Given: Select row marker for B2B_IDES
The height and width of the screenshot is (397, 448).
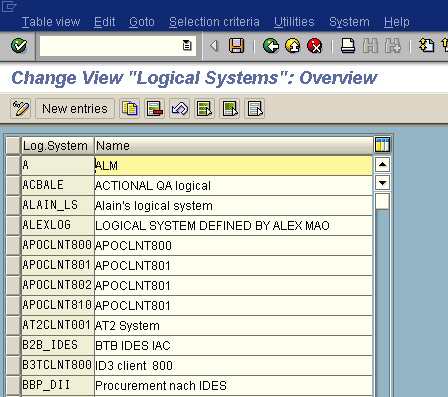Looking at the screenshot, I should click(13, 345).
